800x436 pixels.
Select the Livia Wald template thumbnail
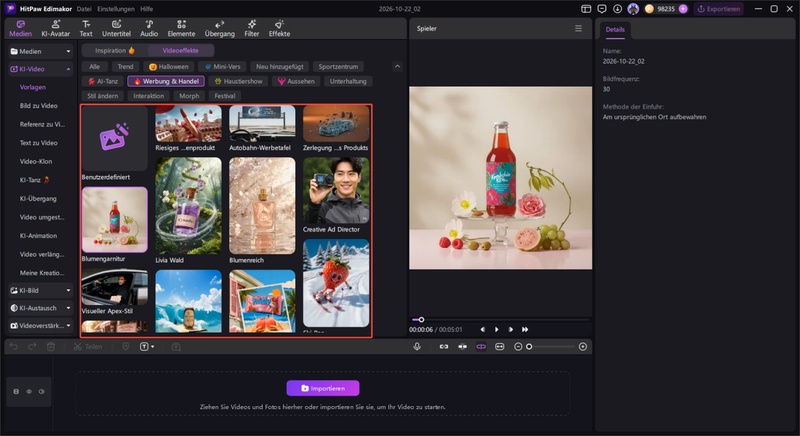(188, 206)
